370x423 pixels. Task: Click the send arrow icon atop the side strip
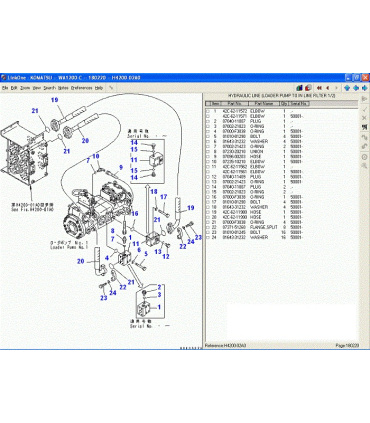(364, 99)
